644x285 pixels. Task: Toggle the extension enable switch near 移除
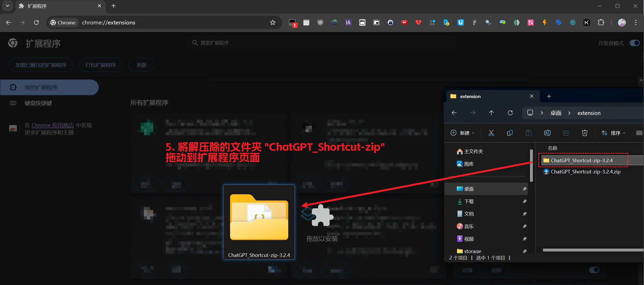click(594, 270)
